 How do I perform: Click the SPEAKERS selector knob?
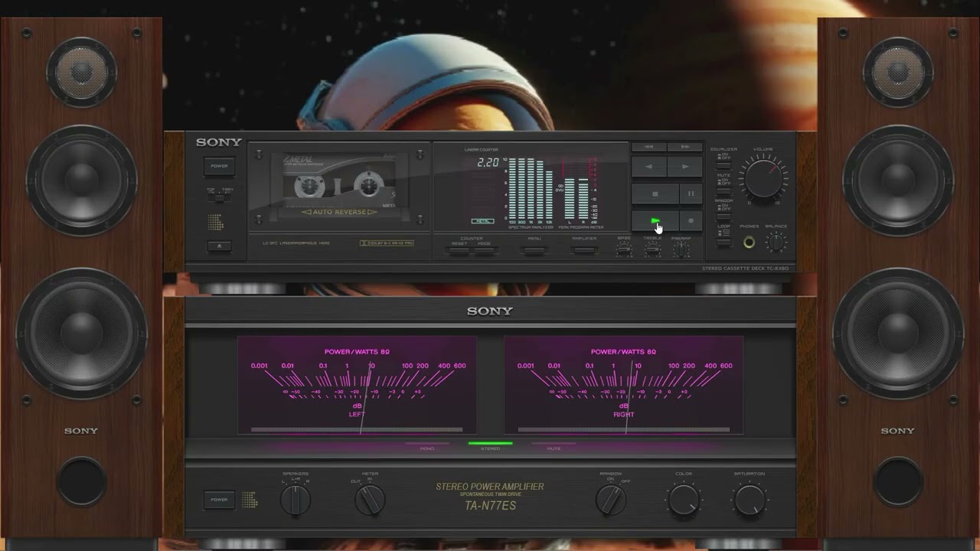point(295,500)
